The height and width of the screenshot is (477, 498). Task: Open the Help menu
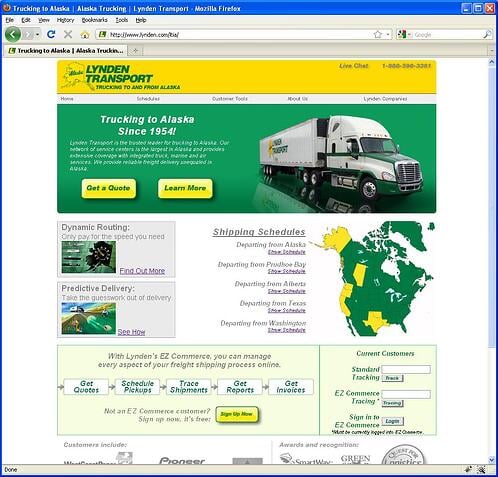(141, 20)
